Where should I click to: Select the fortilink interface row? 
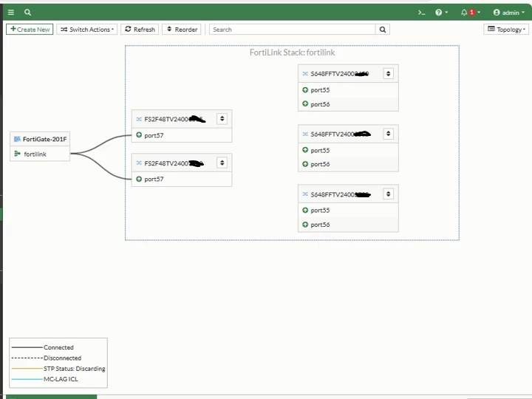click(40, 154)
